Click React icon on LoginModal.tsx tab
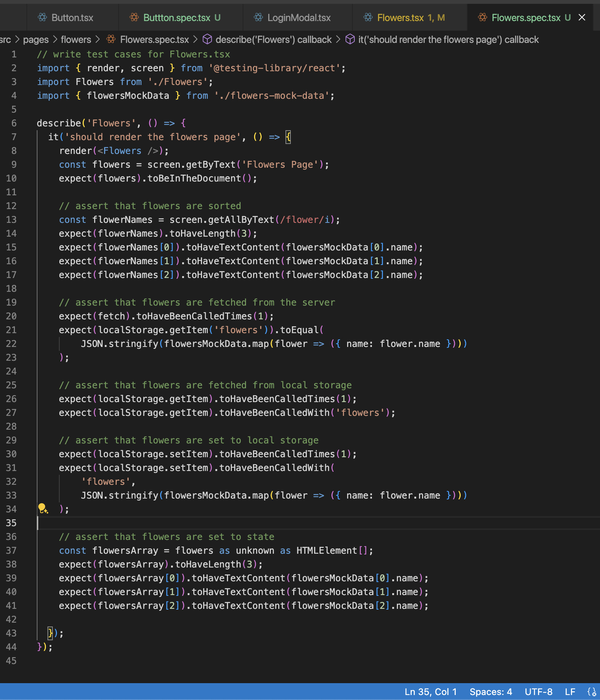The image size is (600, 700). click(x=258, y=17)
